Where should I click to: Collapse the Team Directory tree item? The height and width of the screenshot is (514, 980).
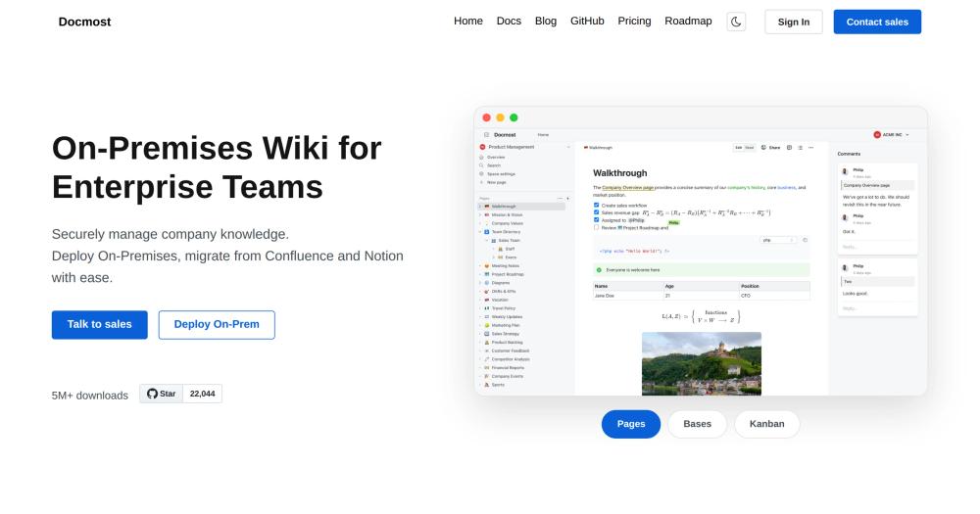coord(480,232)
